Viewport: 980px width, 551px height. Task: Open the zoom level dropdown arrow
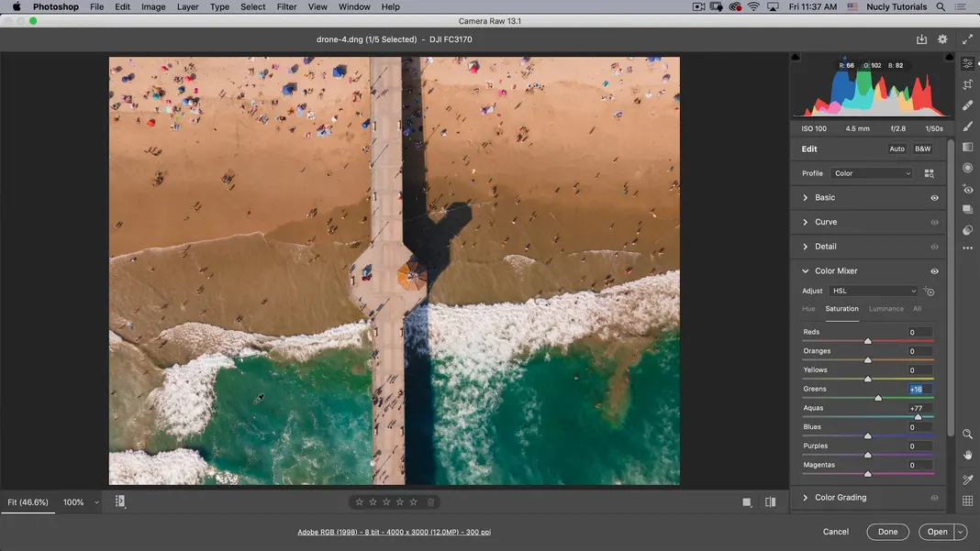pos(96,502)
